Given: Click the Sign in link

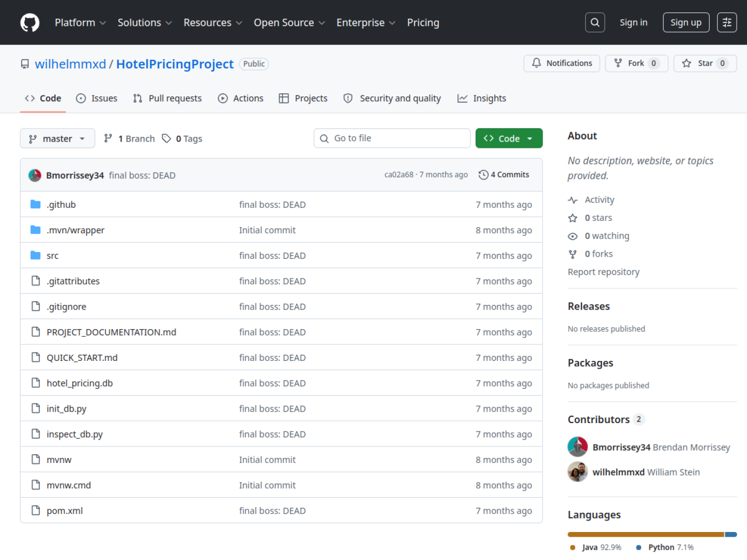Looking at the screenshot, I should pos(633,22).
